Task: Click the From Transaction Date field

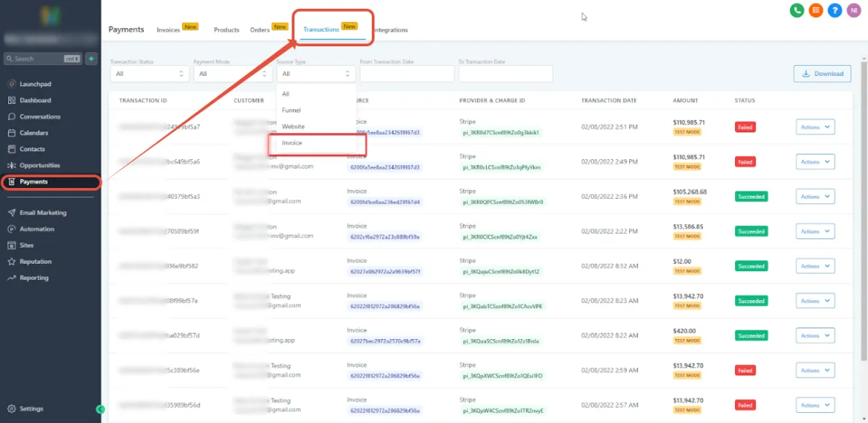Action: tap(407, 74)
